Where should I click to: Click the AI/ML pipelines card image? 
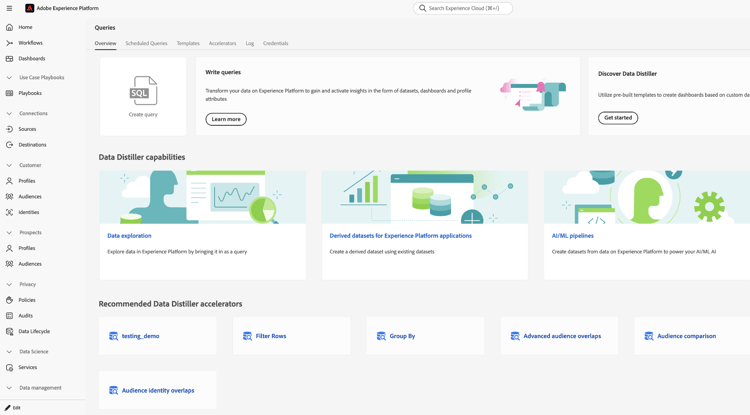(647, 197)
